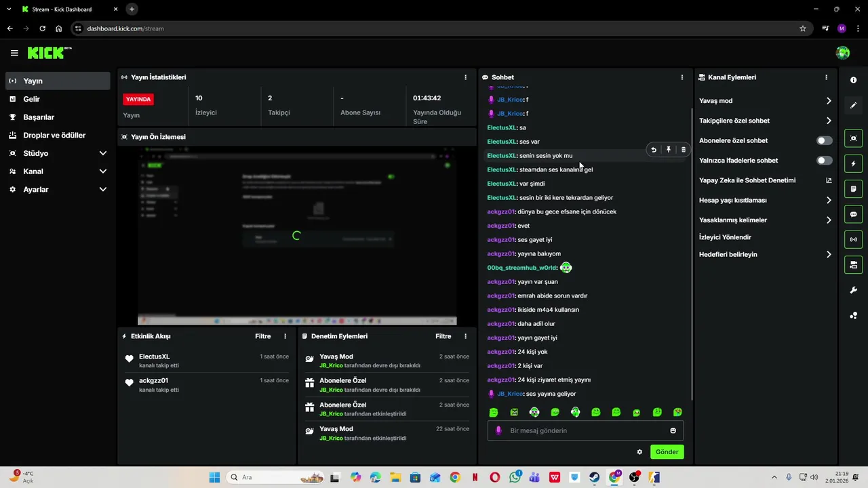Open Yapay Zeka ile Sohbet Denetimi link
Screen dimensions: 868x488
click(765, 180)
